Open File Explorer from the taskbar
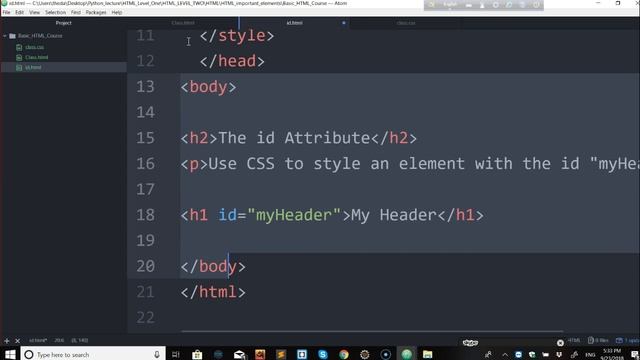 pyautogui.click(x=427, y=355)
